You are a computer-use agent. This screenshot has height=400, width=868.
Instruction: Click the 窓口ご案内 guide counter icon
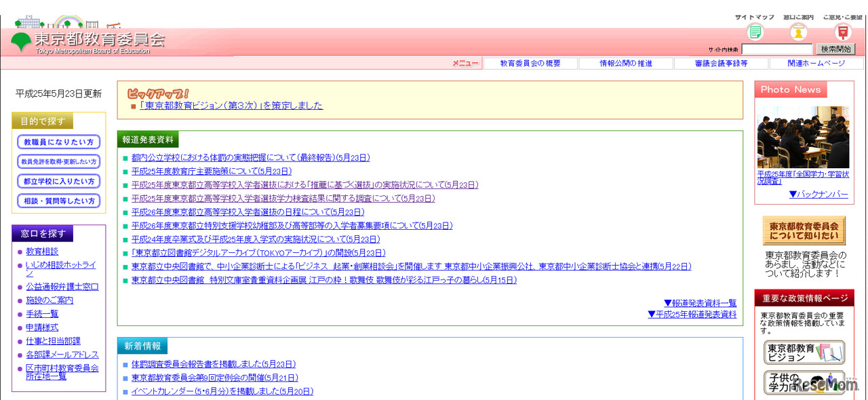point(799,31)
